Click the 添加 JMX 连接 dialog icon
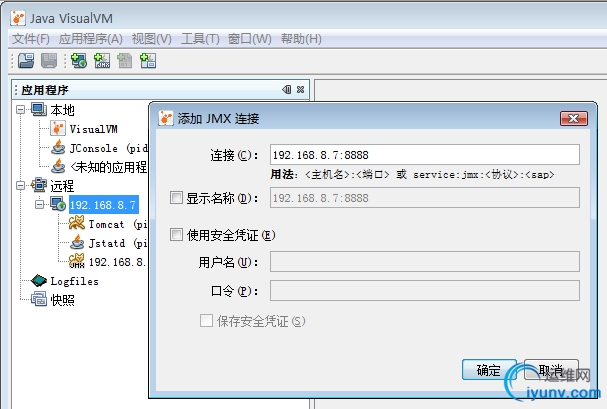This screenshot has width=607, height=409. tap(166, 118)
